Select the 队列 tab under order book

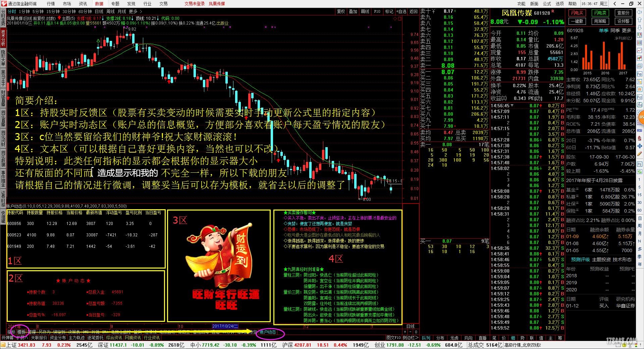[426, 338]
